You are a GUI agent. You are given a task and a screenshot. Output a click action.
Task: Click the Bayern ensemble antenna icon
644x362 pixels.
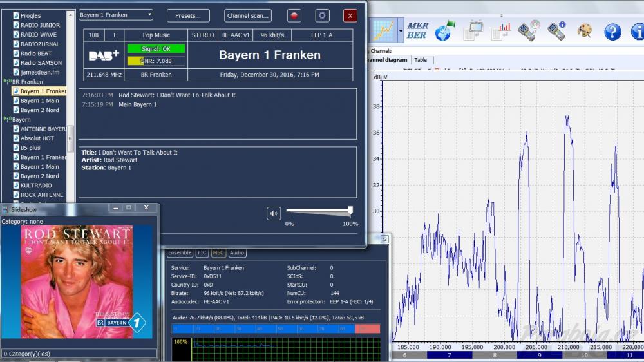(x=7, y=119)
